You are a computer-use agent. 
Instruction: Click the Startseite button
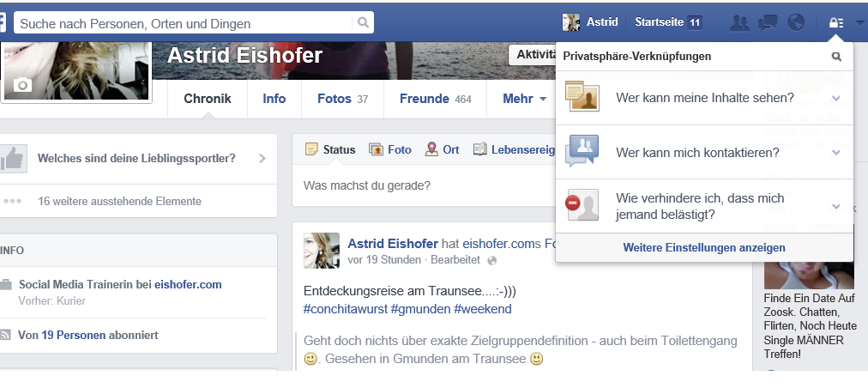668,22
